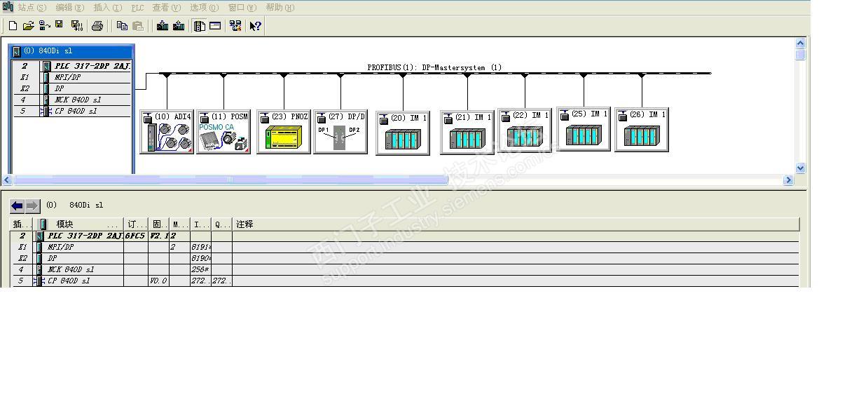Click the Copy toolbar icon
The image size is (868, 404).
pyautogui.click(x=122, y=26)
